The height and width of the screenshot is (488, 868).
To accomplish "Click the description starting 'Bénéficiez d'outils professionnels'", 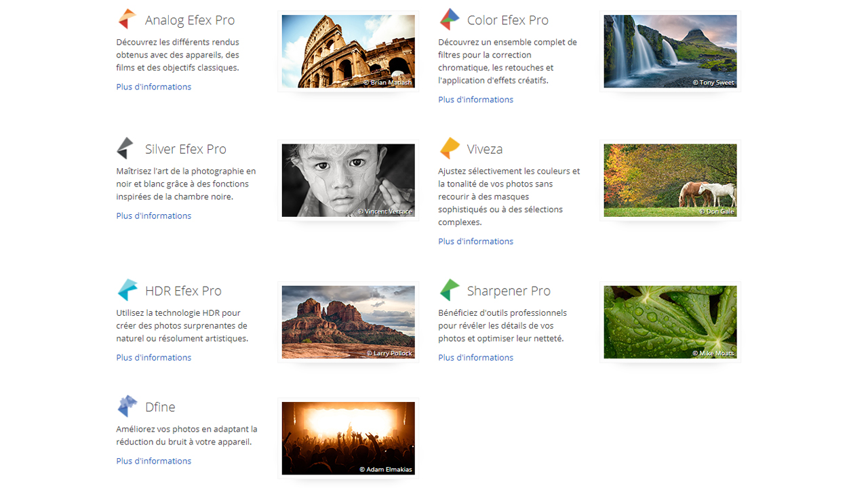I will pos(502,325).
